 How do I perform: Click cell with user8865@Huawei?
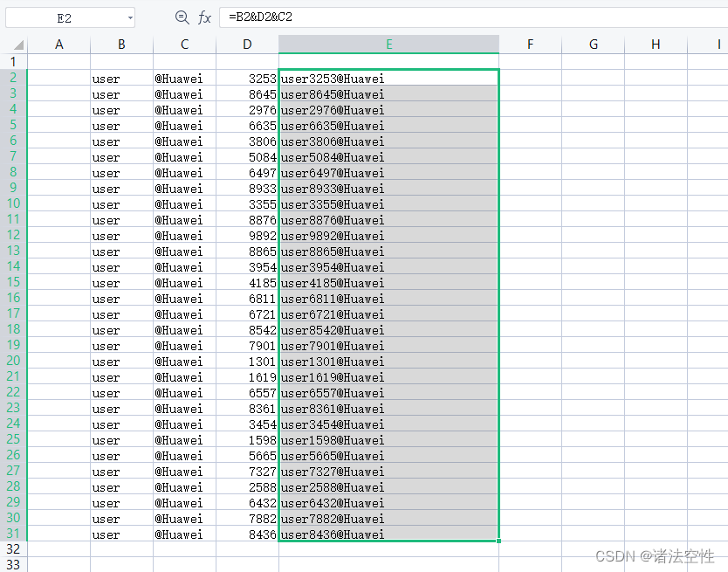click(x=388, y=251)
